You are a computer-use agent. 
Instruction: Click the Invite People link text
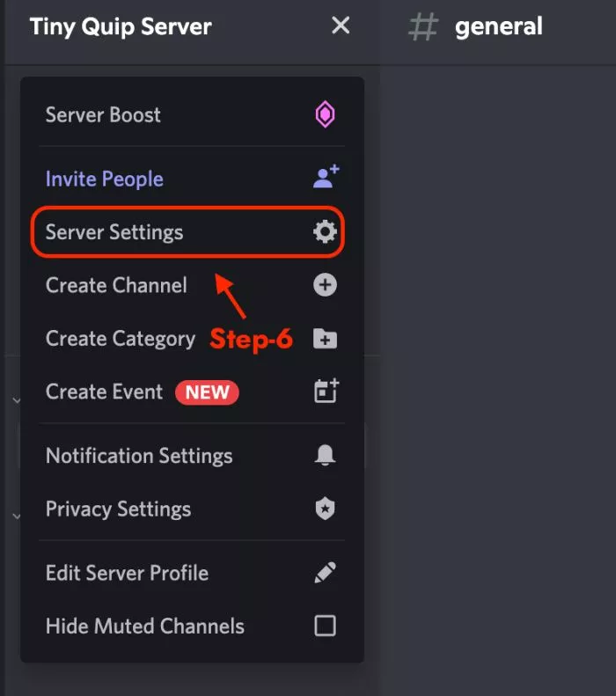[105, 179]
